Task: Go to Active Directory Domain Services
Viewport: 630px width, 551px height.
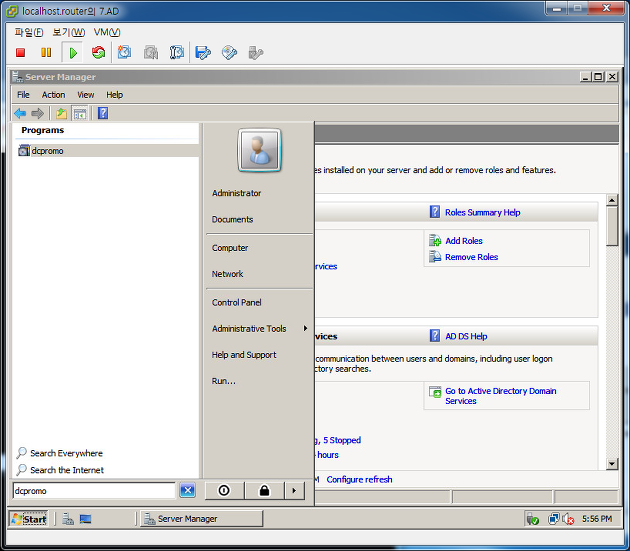Action: (x=501, y=396)
